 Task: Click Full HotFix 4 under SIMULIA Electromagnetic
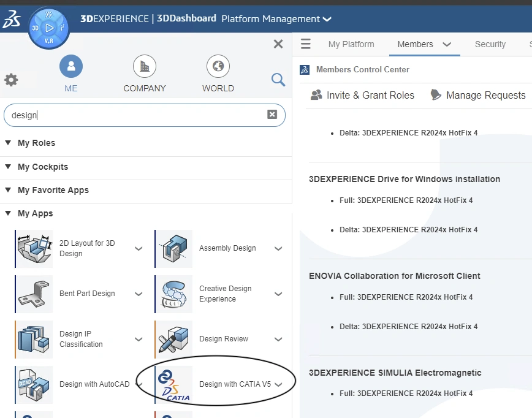406,393
